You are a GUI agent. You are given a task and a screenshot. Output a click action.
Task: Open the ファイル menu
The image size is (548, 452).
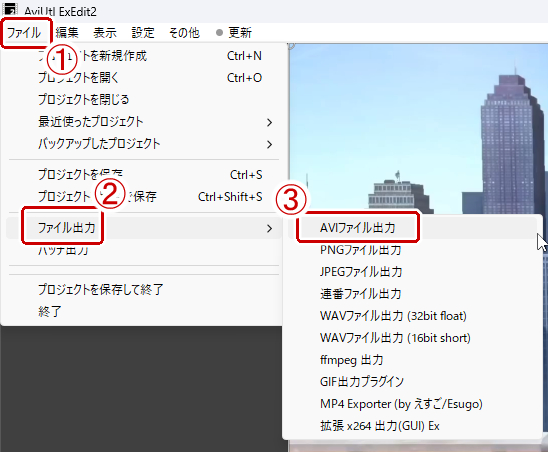click(24, 33)
